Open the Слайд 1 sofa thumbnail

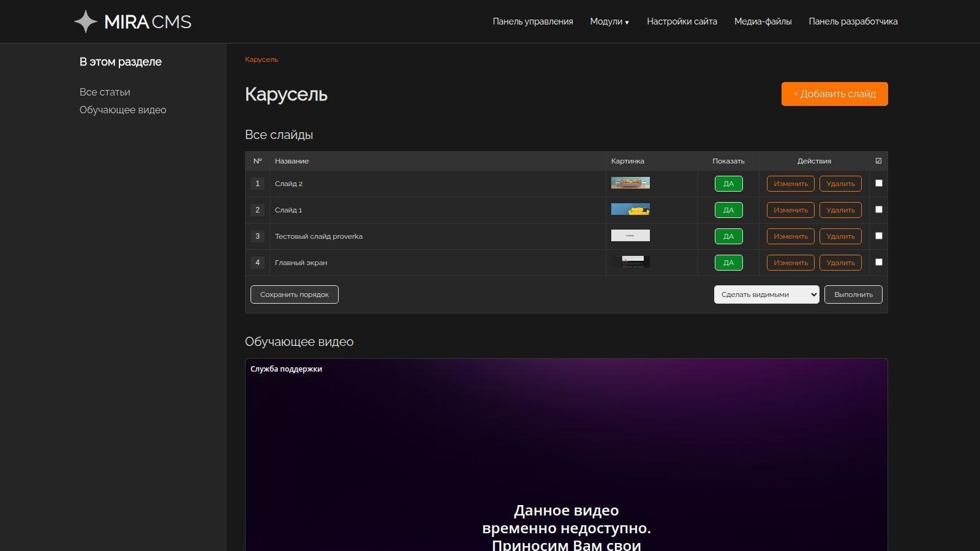point(630,209)
